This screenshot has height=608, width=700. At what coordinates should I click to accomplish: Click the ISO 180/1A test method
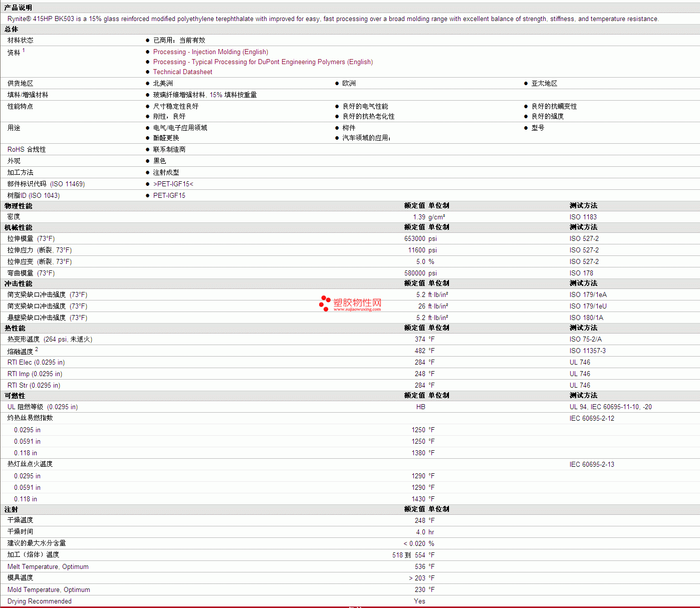click(586, 318)
